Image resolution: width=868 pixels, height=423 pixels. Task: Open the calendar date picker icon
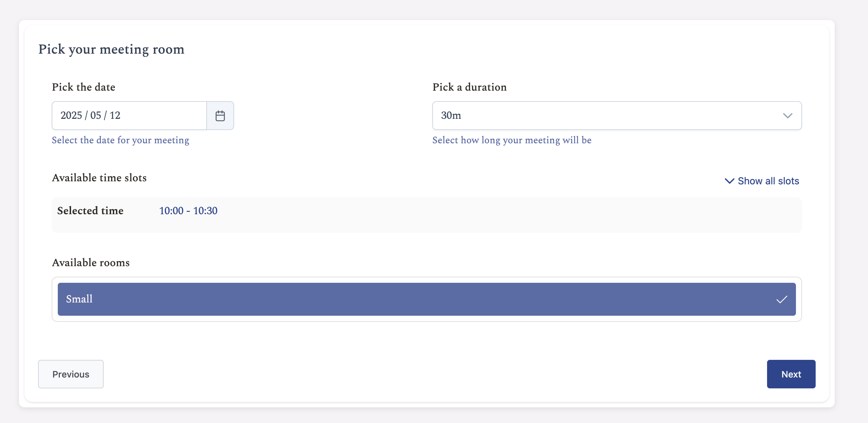click(x=220, y=116)
